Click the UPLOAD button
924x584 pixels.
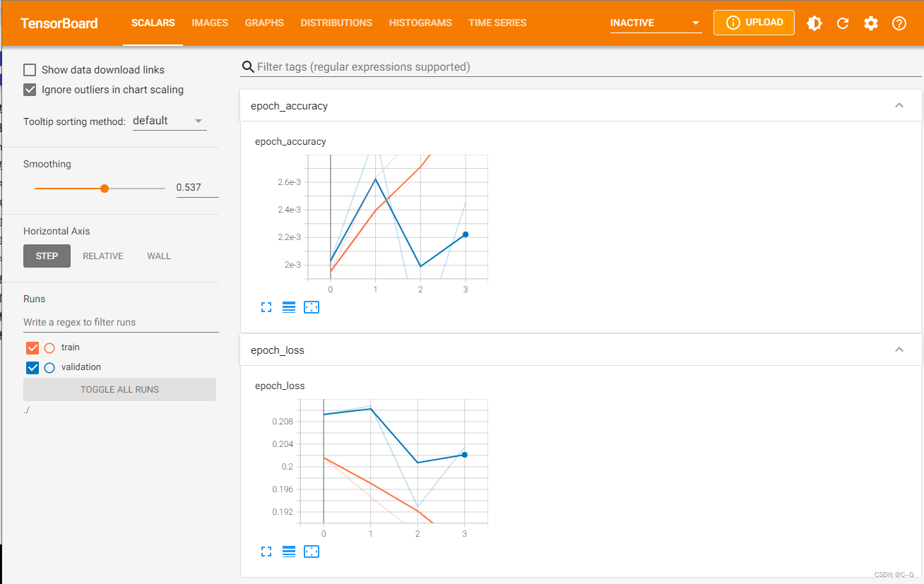click(x=754, y=23)
